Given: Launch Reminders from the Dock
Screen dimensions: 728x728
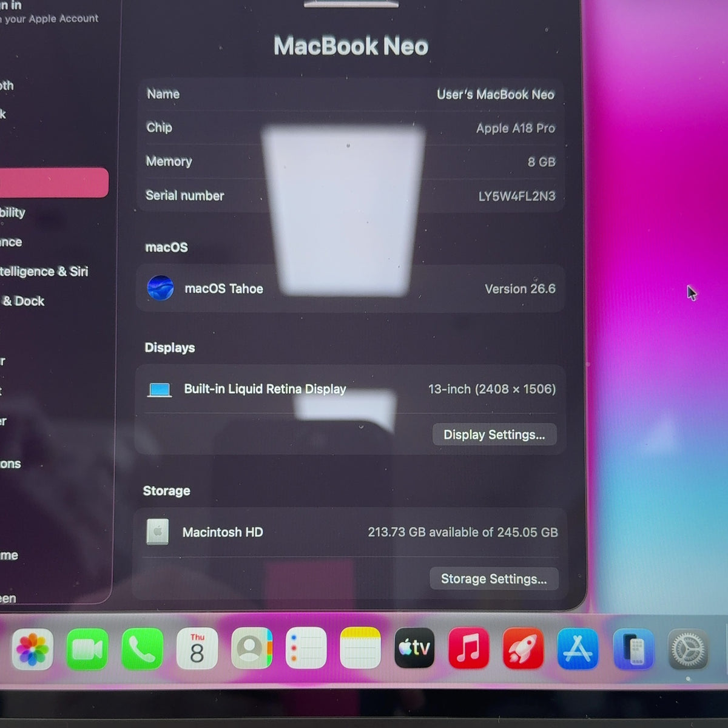Looking at the screenshot, I should coord(306,649).
